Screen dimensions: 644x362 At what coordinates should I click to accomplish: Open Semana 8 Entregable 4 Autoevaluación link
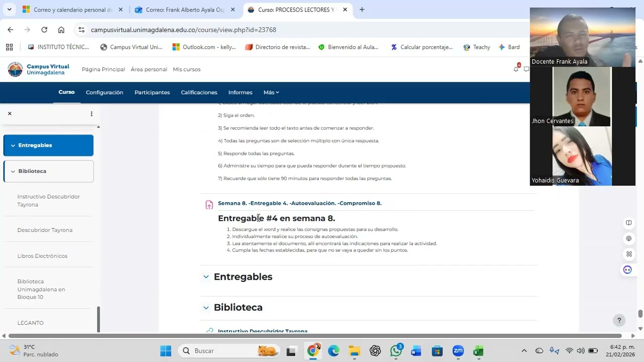click(299, 203)
